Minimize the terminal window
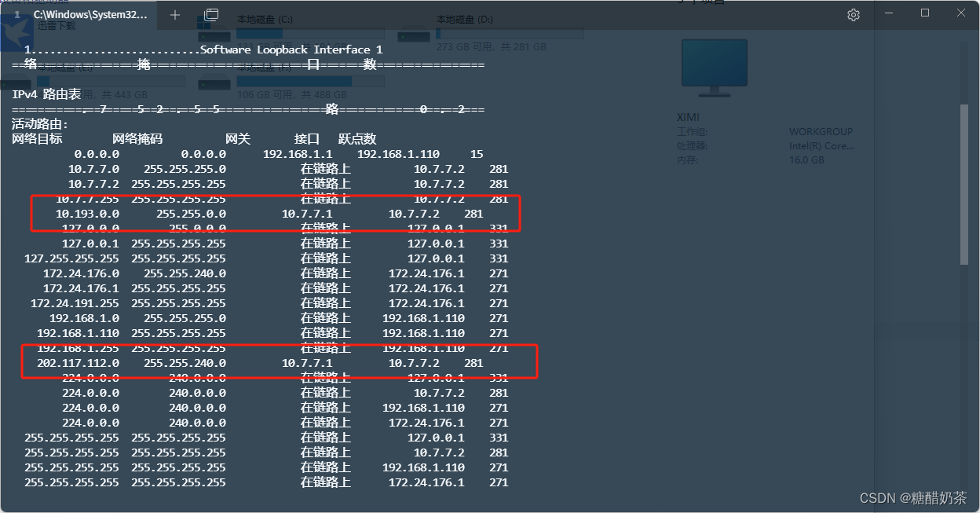Viewport: 980px width, 513px height. click(889, 13)
